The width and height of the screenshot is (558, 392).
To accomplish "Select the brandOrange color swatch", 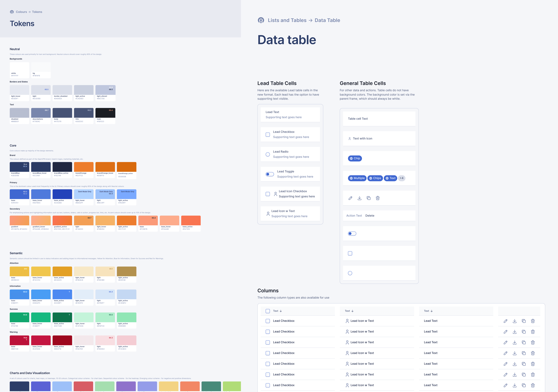I will coord(84,167).
